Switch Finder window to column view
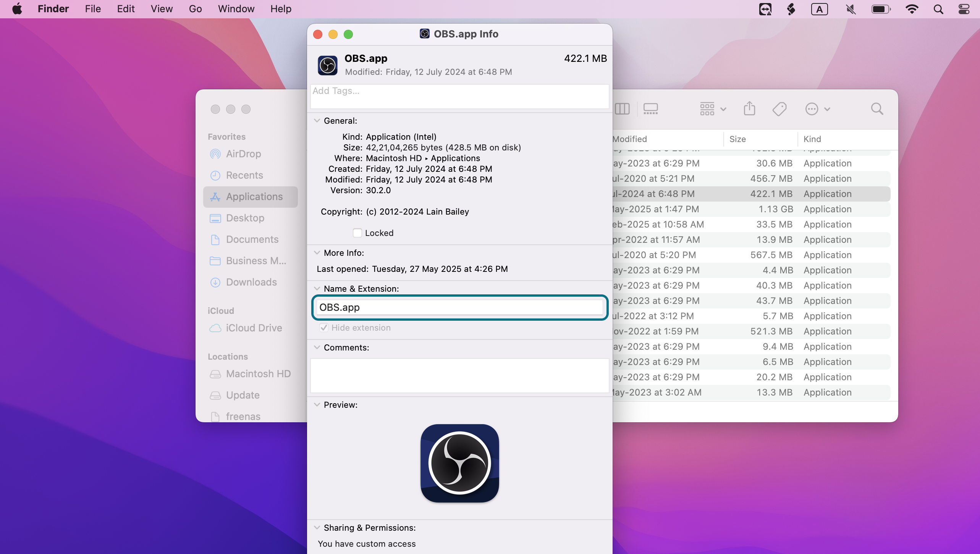Image resolution: width=980 pixels, height=554 pixels. pos(622,109)
